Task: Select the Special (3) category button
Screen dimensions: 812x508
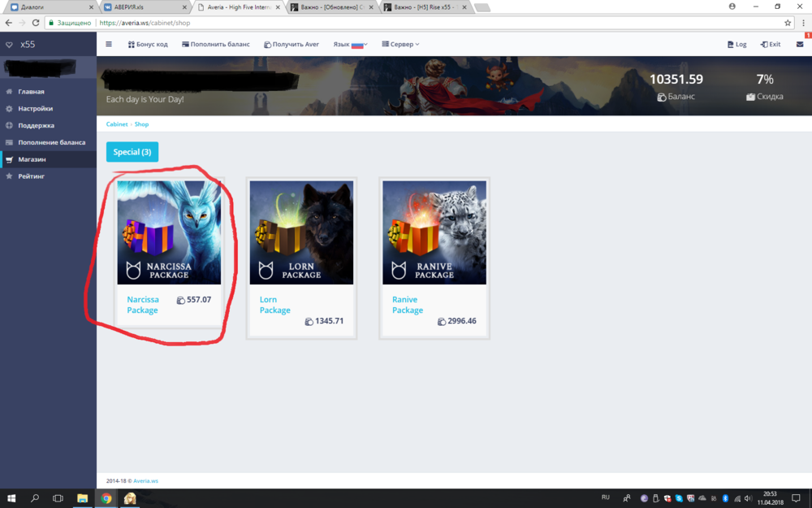Action: [x=132, y=152]
